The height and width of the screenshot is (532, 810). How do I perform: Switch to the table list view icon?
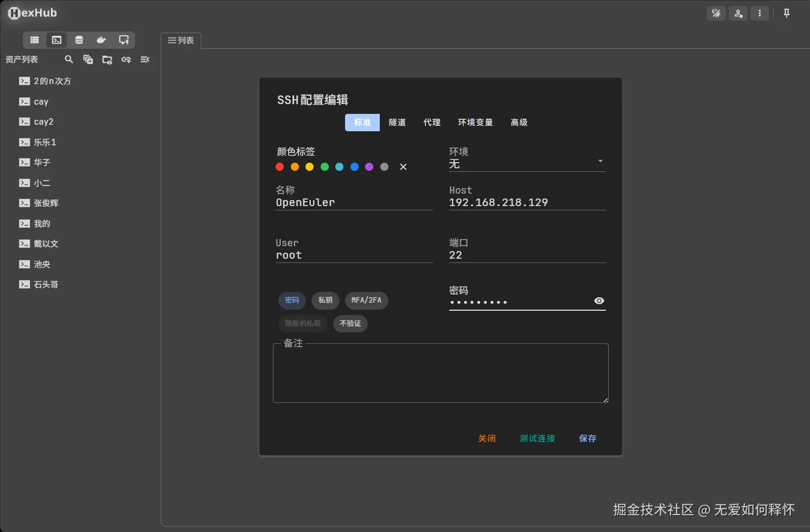[x=35, y=40]
